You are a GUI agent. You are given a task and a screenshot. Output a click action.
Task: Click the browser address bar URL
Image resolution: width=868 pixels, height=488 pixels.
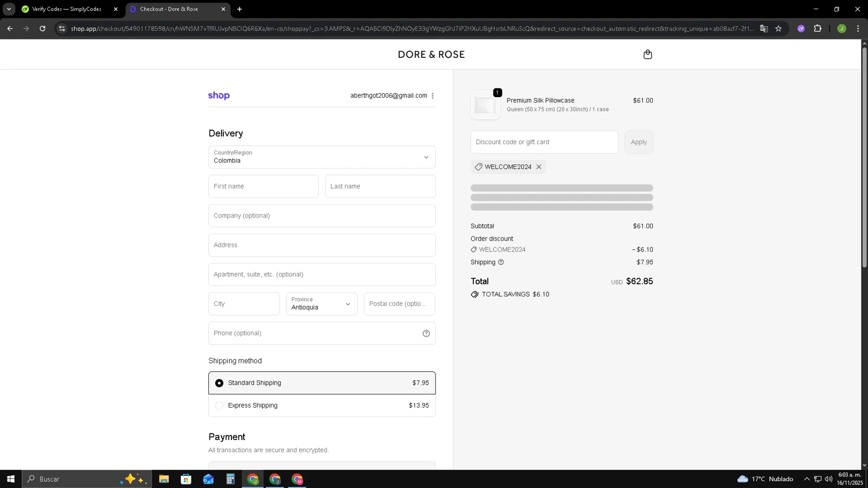click(412, 28)
